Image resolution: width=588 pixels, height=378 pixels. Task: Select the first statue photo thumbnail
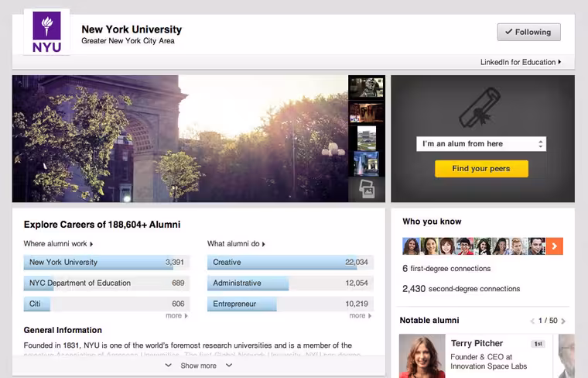click(x=367, y=87)
